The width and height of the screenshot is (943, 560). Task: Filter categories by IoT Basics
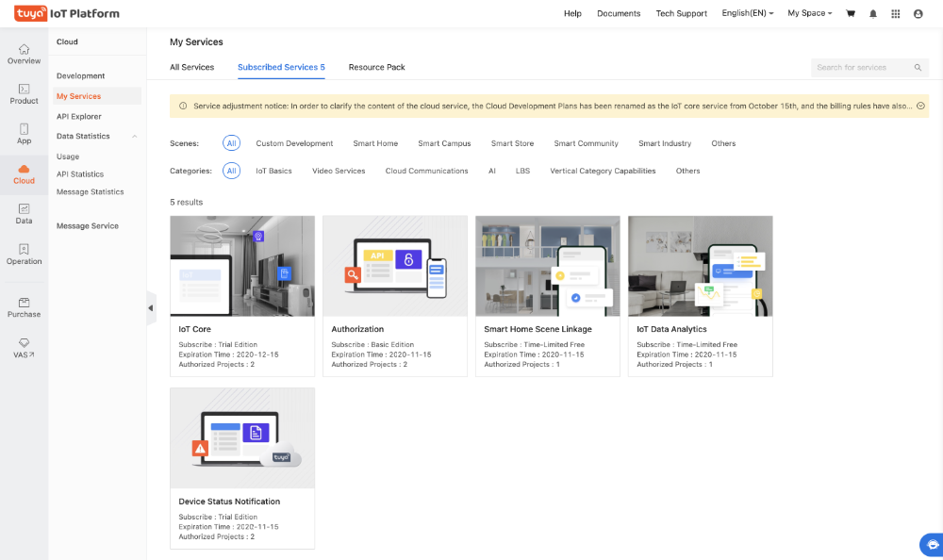[x=273, y=171]
